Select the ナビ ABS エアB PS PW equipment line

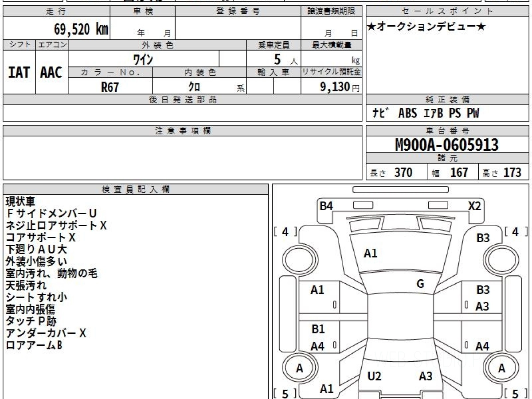point(426,113)
